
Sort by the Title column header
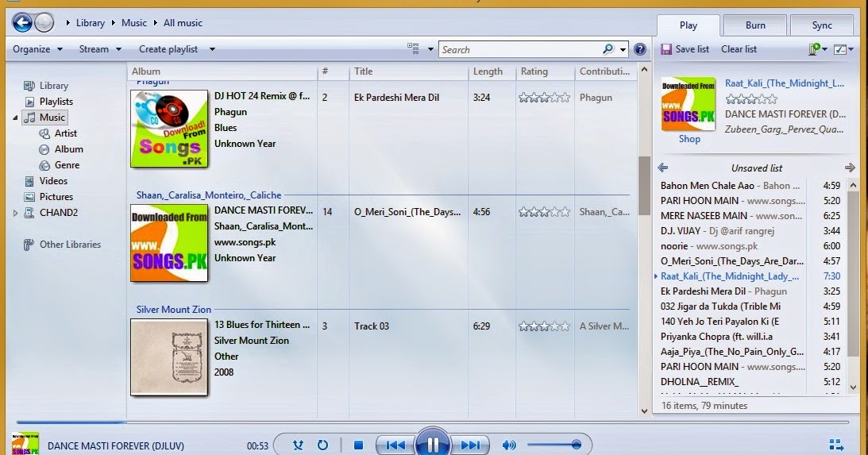point(408,71)
